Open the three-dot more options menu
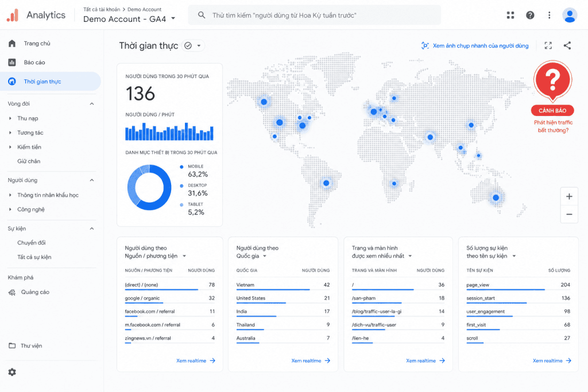The height and width of the screenshot is (392, 588). pos(550,15)
